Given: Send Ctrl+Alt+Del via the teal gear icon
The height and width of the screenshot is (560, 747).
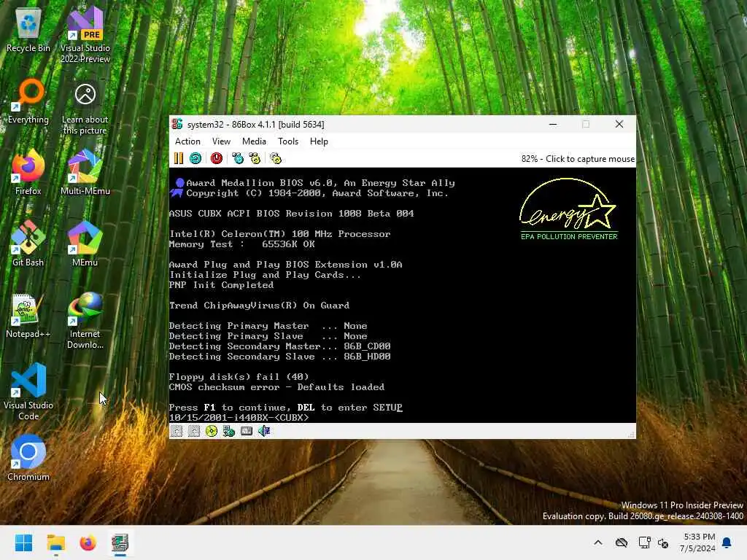Looking at the screenshot, I should pos(237,158).
